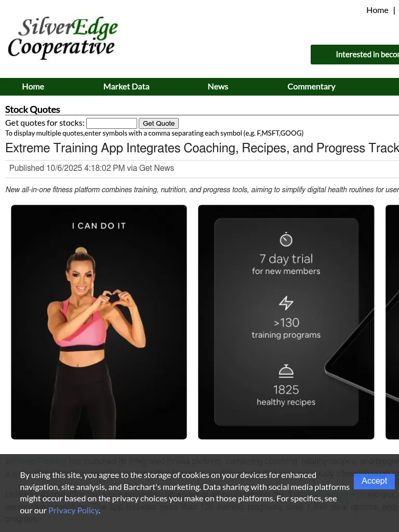Go to the News section

tap(218, 87)
